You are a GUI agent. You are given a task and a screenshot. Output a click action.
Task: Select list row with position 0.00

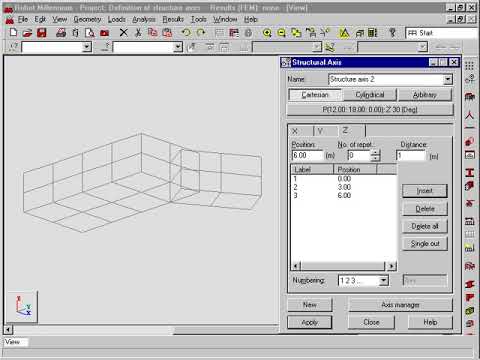pyautogui.click(x=343, y=179)
